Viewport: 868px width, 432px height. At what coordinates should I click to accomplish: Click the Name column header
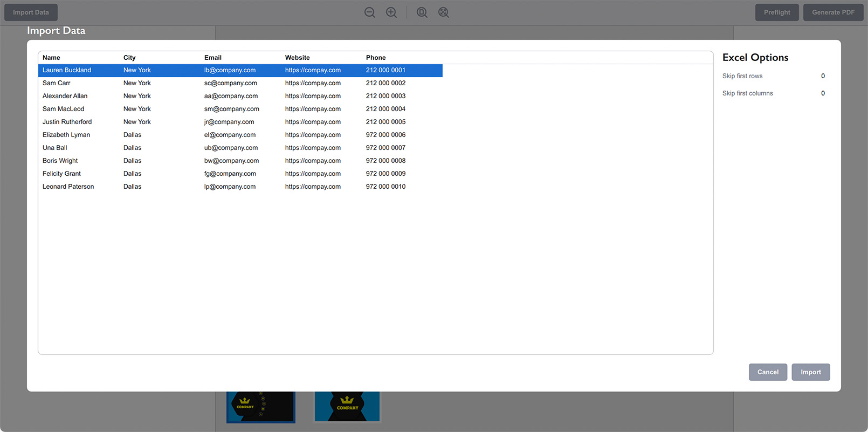pos(51,58)
